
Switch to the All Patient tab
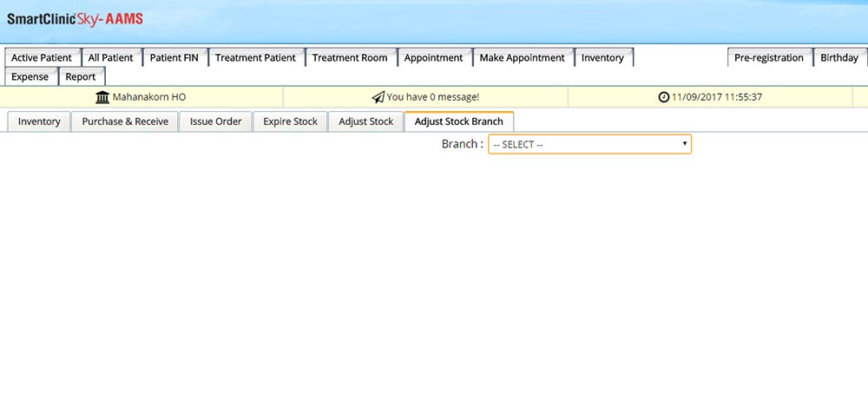[x=111, y=58]
